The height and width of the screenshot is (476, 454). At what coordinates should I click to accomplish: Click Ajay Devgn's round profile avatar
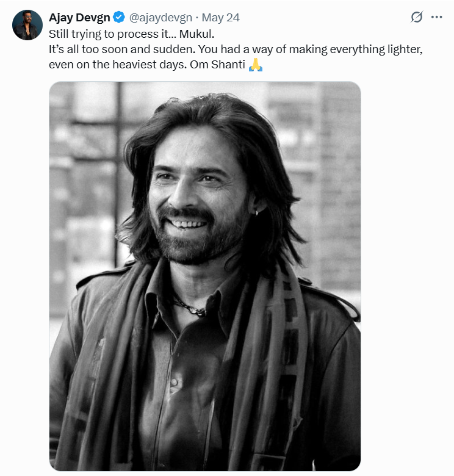coord(27,25)
